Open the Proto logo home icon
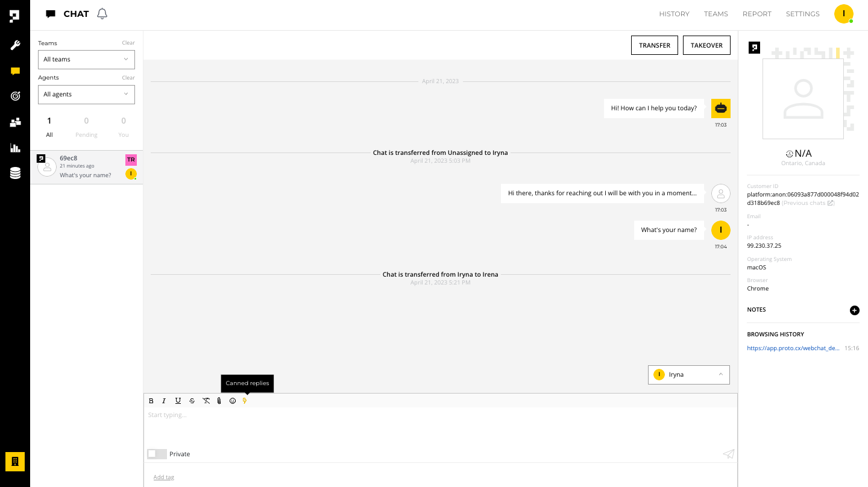The height and width of the screenshot is (487, 868). point(14,16)
